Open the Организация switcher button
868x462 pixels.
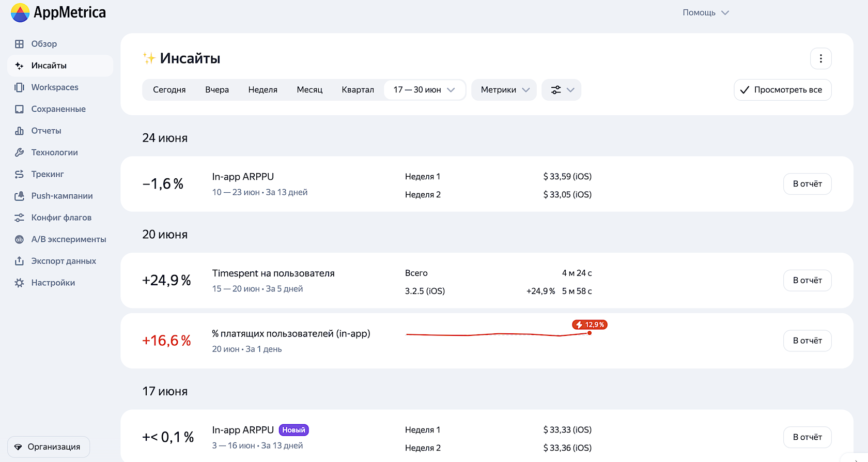[49, 447]
